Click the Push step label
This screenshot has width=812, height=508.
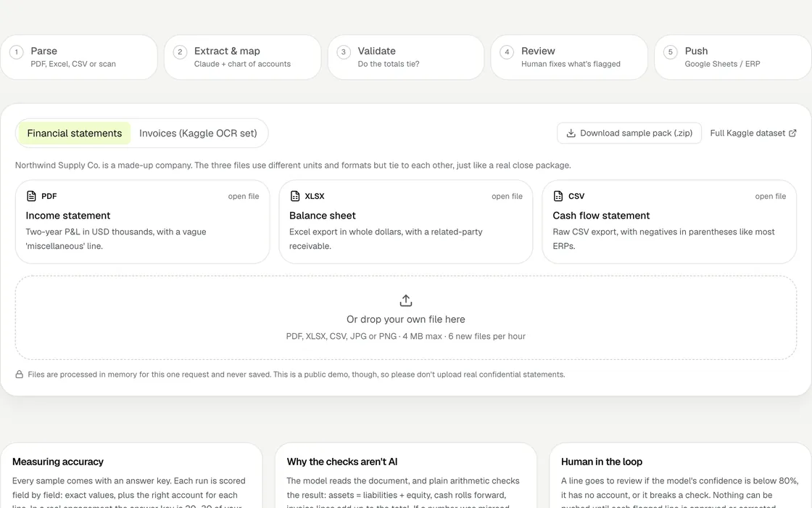click(696, 51)
